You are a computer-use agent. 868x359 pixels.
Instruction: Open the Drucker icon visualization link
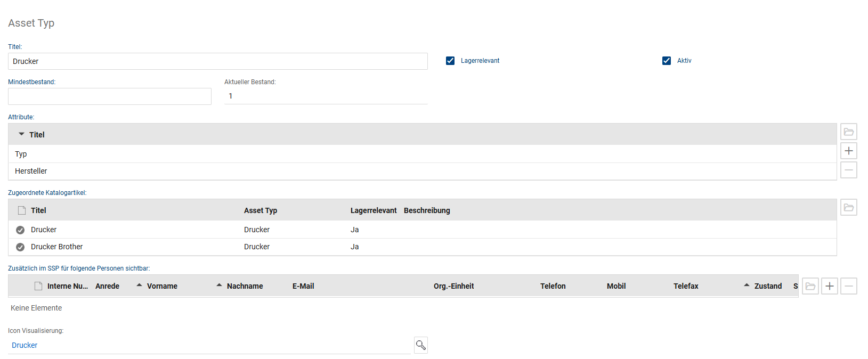[25, 345]
